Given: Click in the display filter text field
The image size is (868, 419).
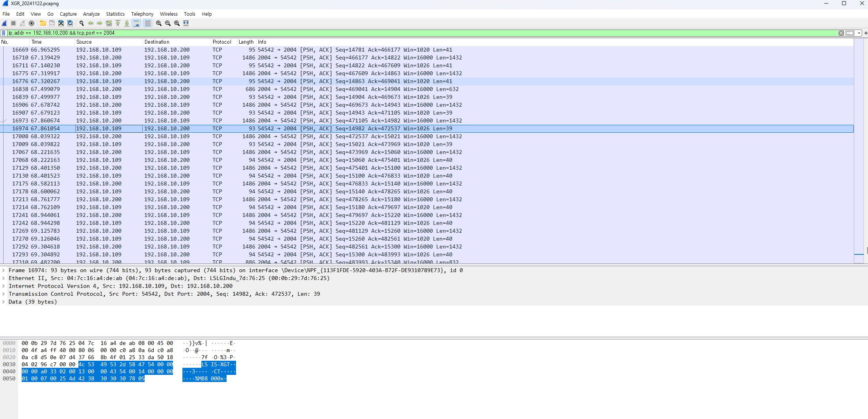Looking at the screenshot, I should (394, 33).
